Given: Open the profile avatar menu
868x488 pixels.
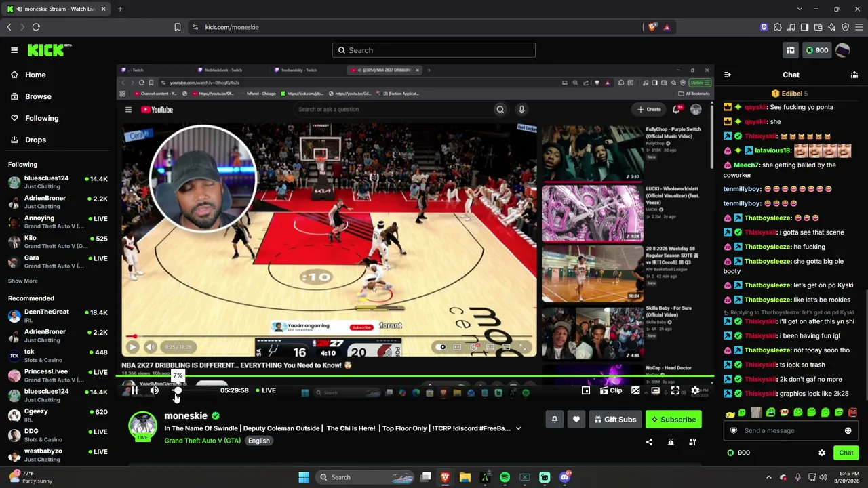Looking at the screenshot, I should click(843, 50).
